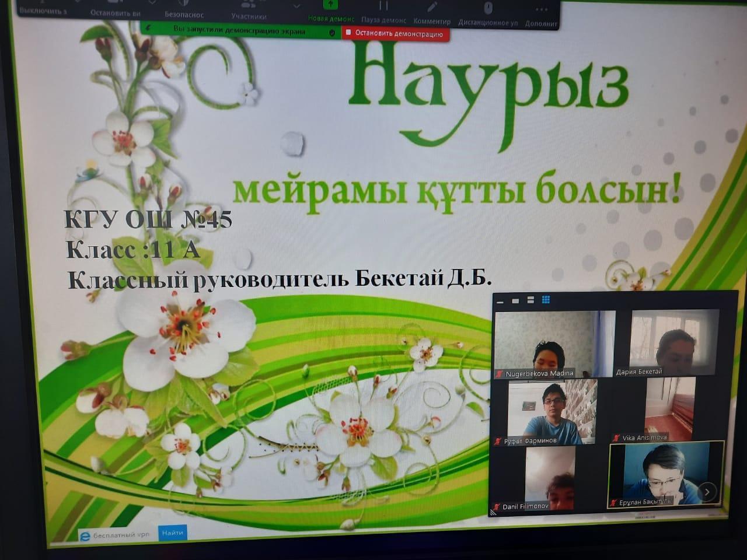The height and width of the screenshot is (560, 747).
Task: Click the green New Share (Новая демонс) icon
Action: tap(330, 6)
